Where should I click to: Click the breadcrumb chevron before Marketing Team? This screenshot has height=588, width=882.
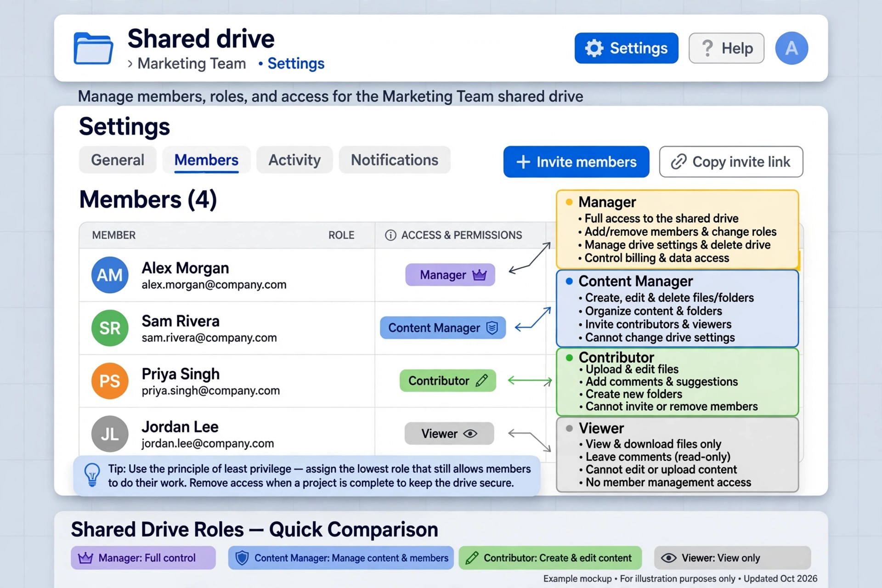130,64
